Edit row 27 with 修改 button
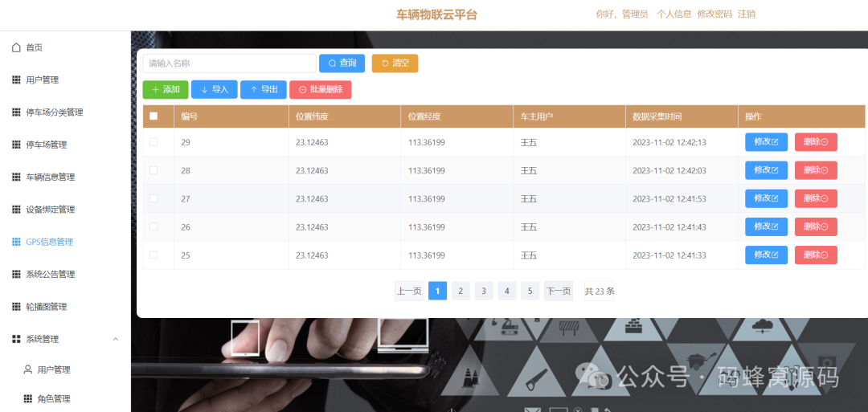The height and width of the screenshot is (412, 868). pyautogui.click(x=766, y=198)
